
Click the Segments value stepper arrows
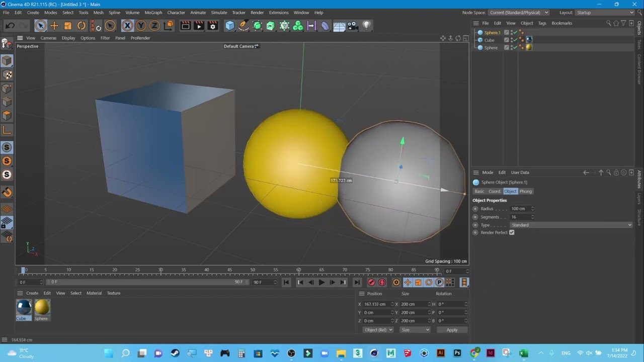[532, 217]
